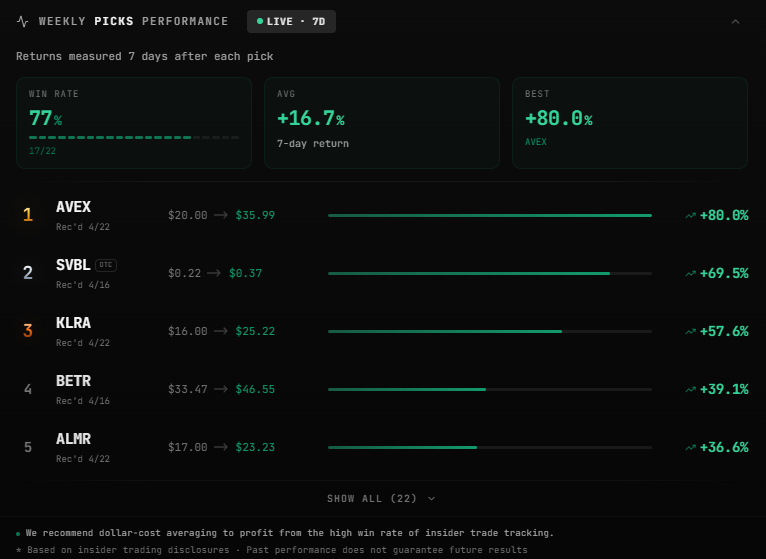Click the trend-up icon next to +57.6%
This screenshot has width=766, height=559.
point(690,331)
